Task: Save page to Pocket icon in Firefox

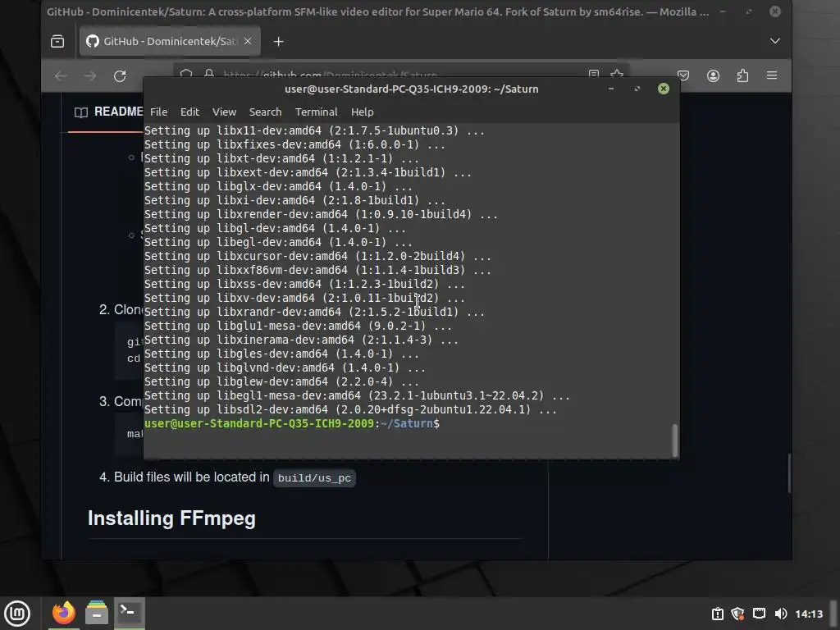Action: pos(683,75)
